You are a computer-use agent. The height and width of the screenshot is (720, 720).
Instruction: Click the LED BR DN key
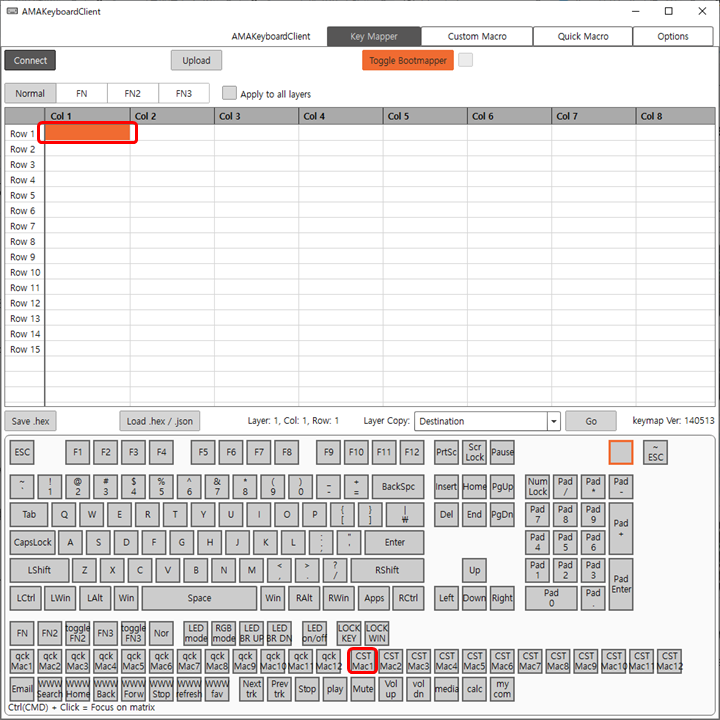(279, 633)
